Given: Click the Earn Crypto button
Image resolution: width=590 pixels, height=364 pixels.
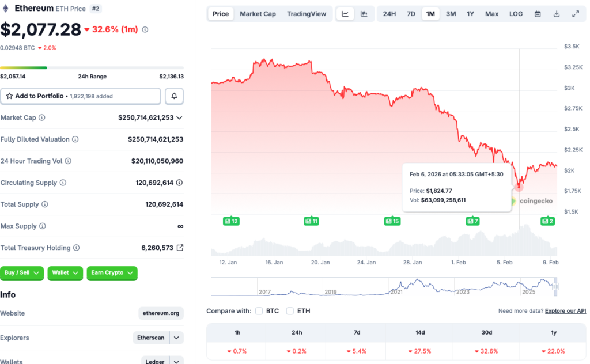Looking at the screenshot, I should [112, 273].
